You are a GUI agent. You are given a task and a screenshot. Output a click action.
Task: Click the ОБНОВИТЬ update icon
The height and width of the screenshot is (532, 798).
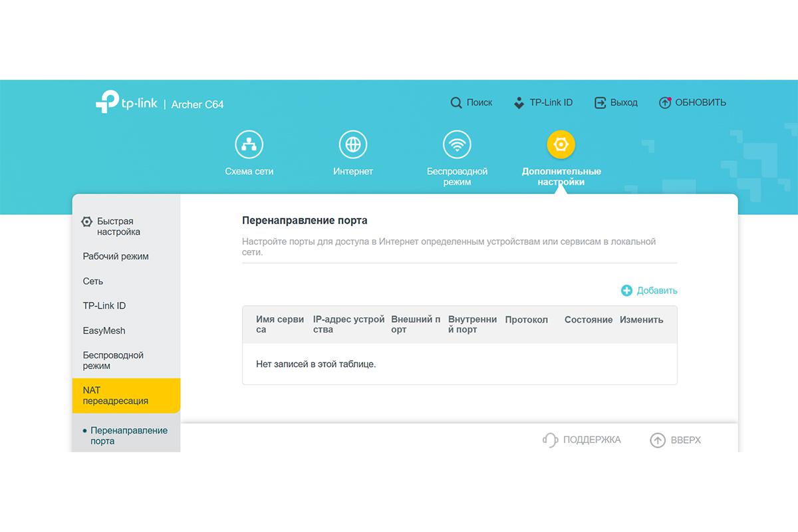coord(664,102)
